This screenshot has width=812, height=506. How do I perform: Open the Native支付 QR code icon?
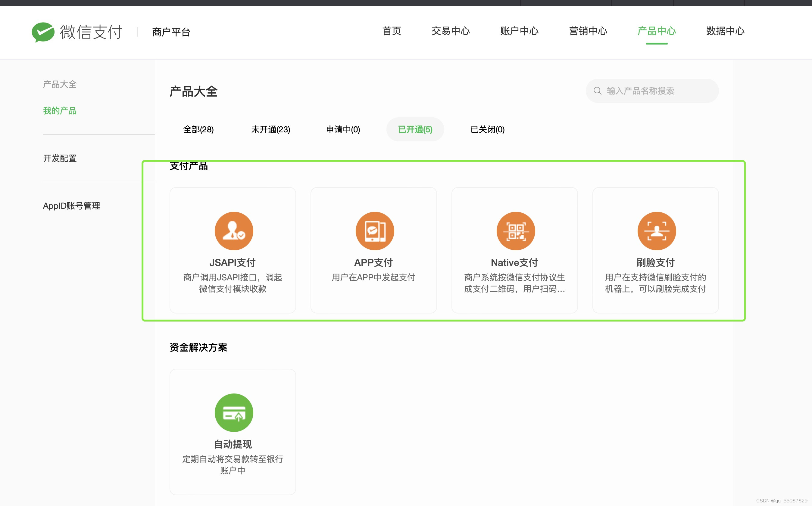click(x=516, y=231)
